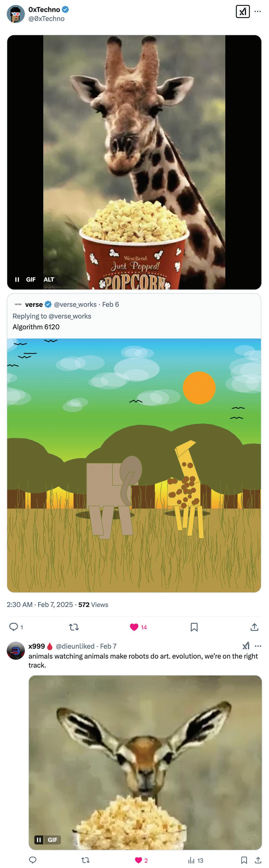The width and height of the screenshot is (269, 868).
Task: Show ALT text for the giraffe GIF
Action: pyautogui.click(x=49, y=279)
